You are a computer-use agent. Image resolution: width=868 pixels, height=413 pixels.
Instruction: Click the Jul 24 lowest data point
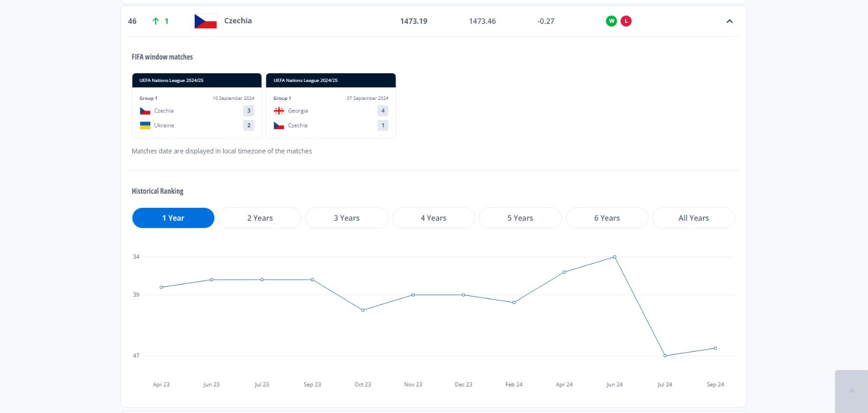[x=665, y=356]
